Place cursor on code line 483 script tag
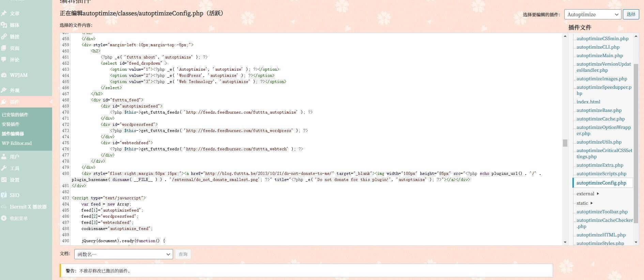The width and height of the screenshot is (644, 280). [109, 198]
